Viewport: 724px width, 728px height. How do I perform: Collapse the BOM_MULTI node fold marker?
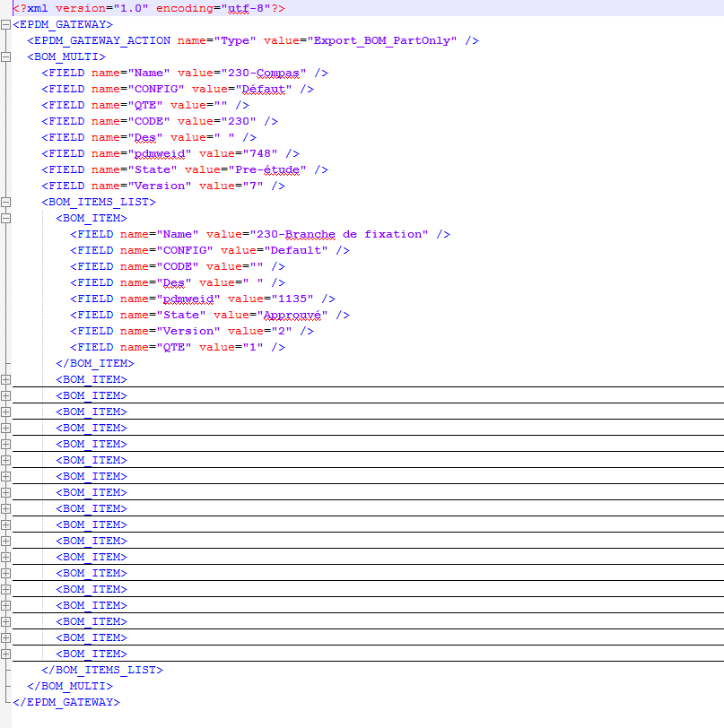coord(5,56)
